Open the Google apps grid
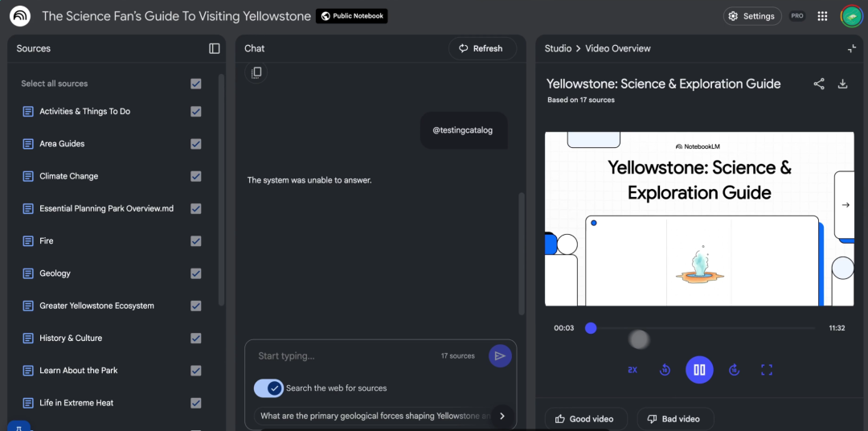 coord(822,16)
